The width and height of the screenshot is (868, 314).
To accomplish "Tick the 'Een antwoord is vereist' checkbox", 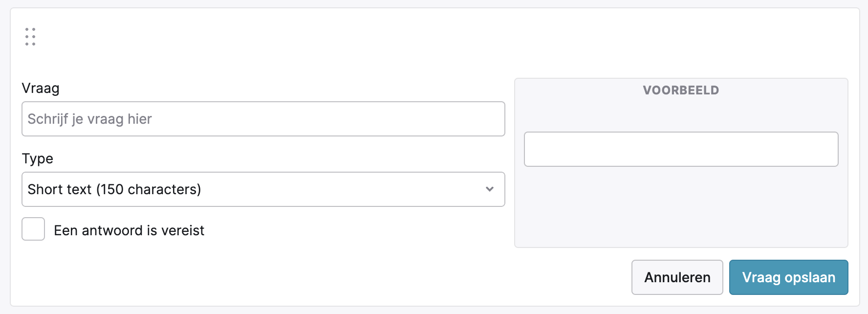I will 33,229.
